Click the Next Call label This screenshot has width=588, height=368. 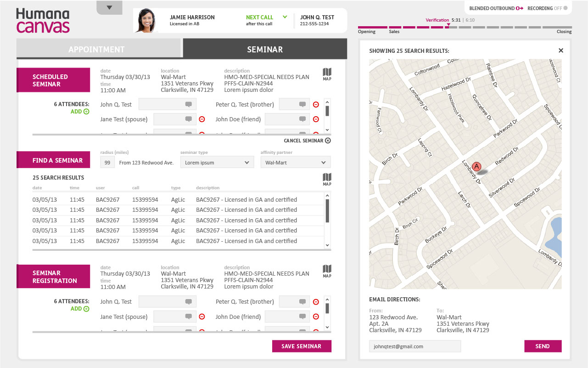pyautogui.click(x=259, y=17)
